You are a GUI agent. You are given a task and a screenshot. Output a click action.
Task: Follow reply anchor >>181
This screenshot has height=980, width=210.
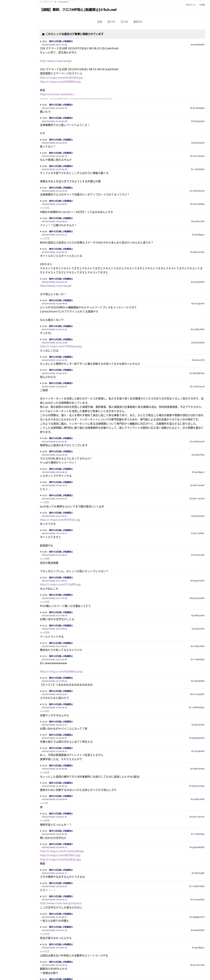(x=45, y=503)
